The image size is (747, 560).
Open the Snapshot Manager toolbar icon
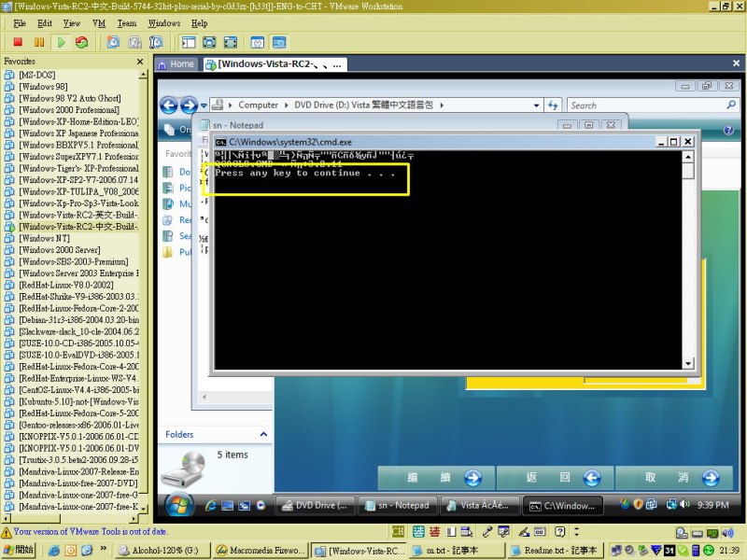click(x=156, y=42)
